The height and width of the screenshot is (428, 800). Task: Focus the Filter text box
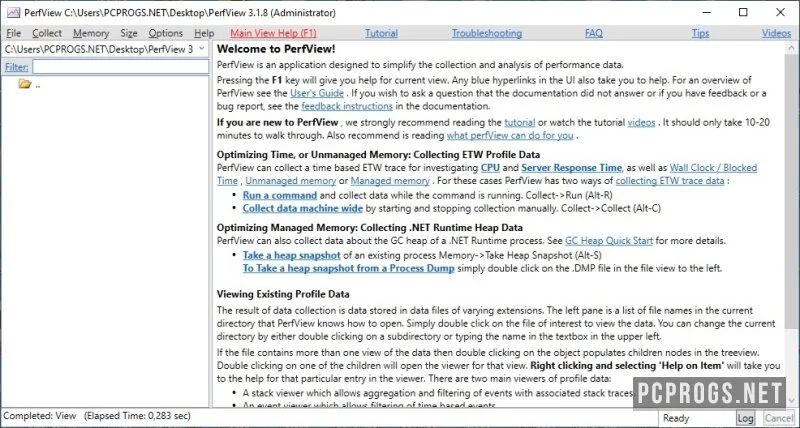120,67
